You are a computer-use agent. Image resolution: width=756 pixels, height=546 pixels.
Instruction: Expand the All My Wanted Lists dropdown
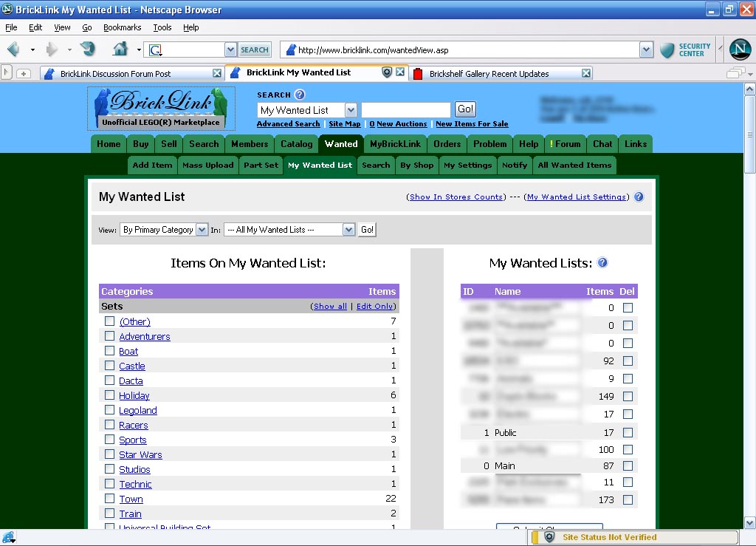[348, 230]
